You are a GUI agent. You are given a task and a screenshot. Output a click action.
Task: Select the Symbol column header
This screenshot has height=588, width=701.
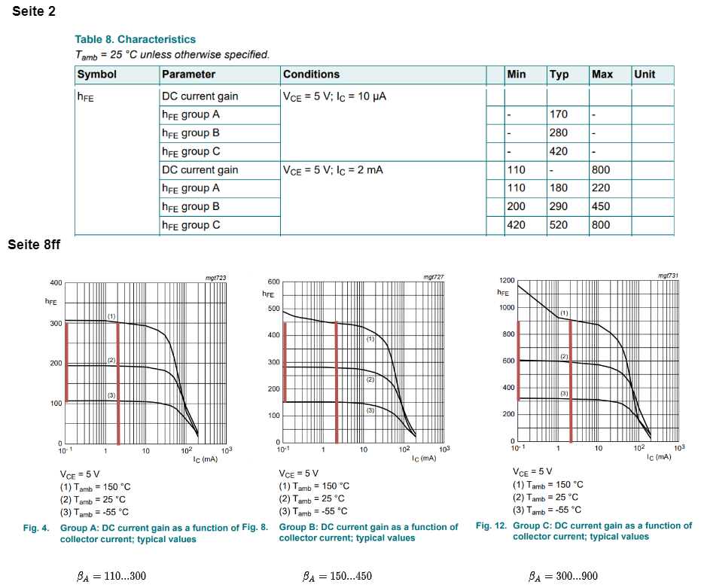97,75
